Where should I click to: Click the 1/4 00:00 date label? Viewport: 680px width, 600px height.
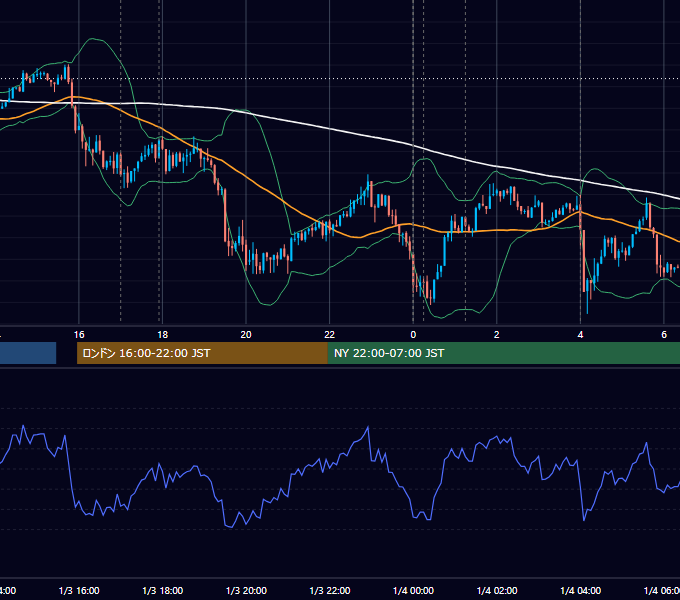413,591
